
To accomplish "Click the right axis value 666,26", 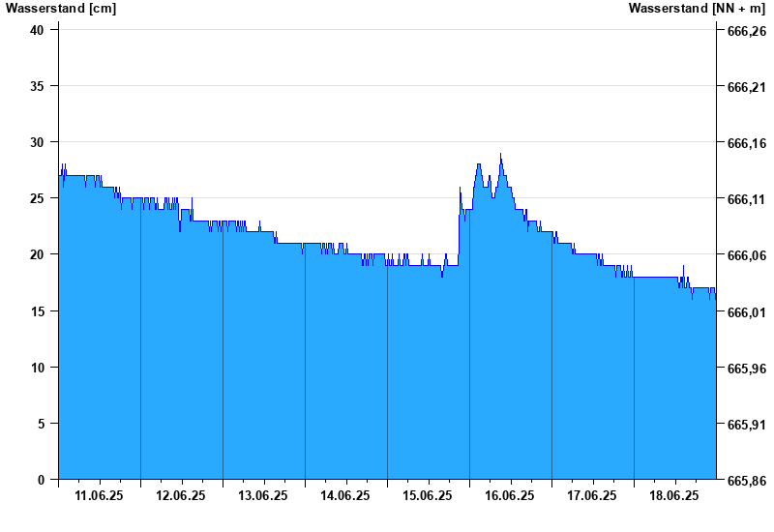I will pos(747,31).
